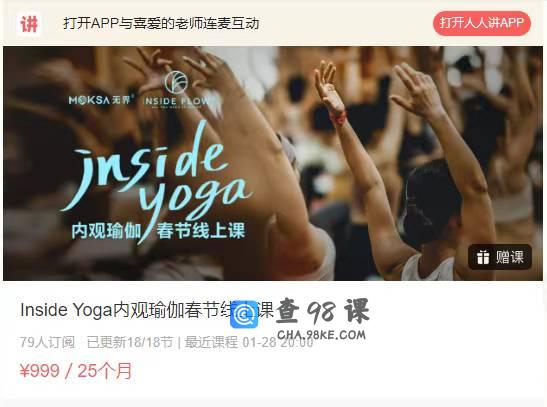Viewport: 547px width, 407px height.
Task: Click the INSIDE FLOW wordmark
Action: pyautogui.click(x=177, y=101)
